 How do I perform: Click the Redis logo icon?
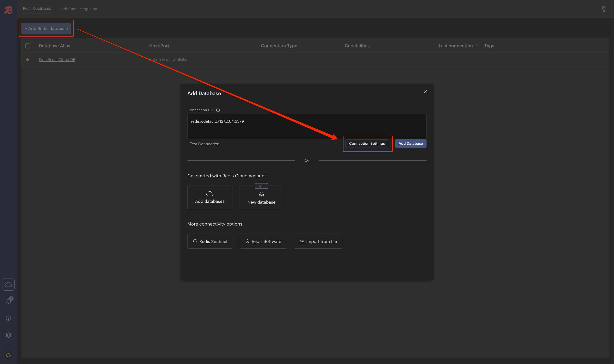point(8,10)
